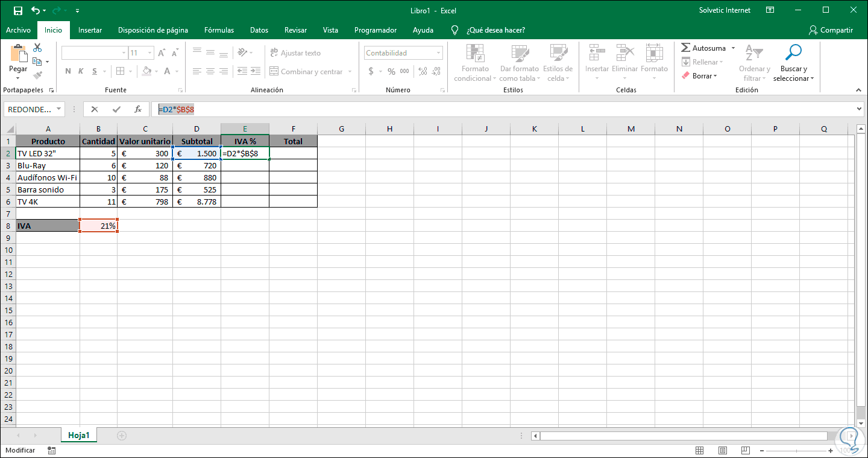The image size is (868, 458).
Task: Switch to Page Layout view in status bar
Action: [x=723, y=450]
